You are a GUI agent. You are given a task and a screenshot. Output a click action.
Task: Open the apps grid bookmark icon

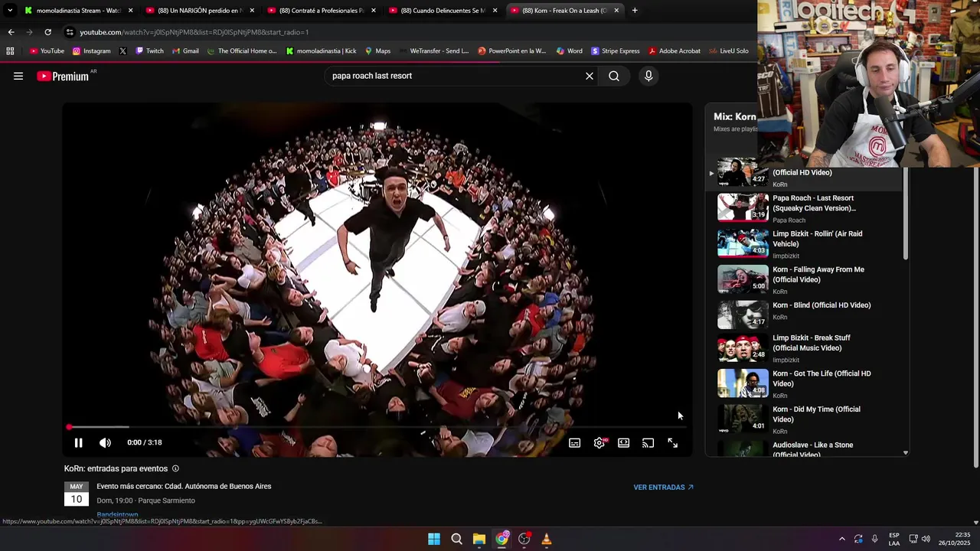pyautogui.click(x=10, y=51)
